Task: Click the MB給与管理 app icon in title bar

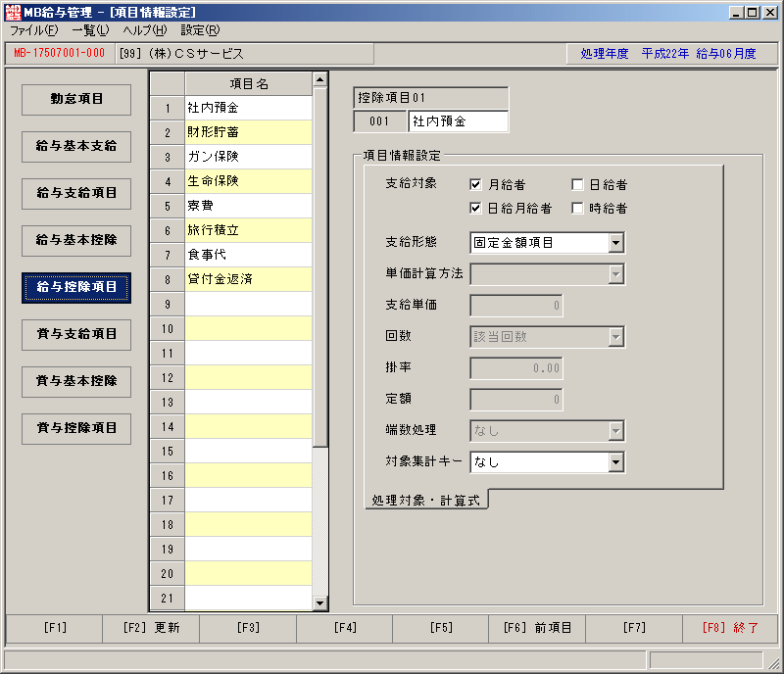Action: click(x=13, y=12)
